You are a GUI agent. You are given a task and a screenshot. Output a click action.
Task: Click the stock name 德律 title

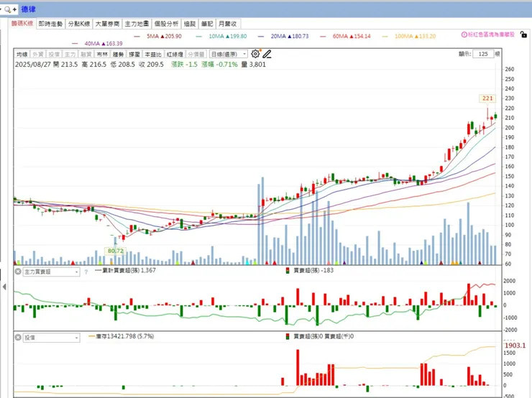[x=28, y=9]
